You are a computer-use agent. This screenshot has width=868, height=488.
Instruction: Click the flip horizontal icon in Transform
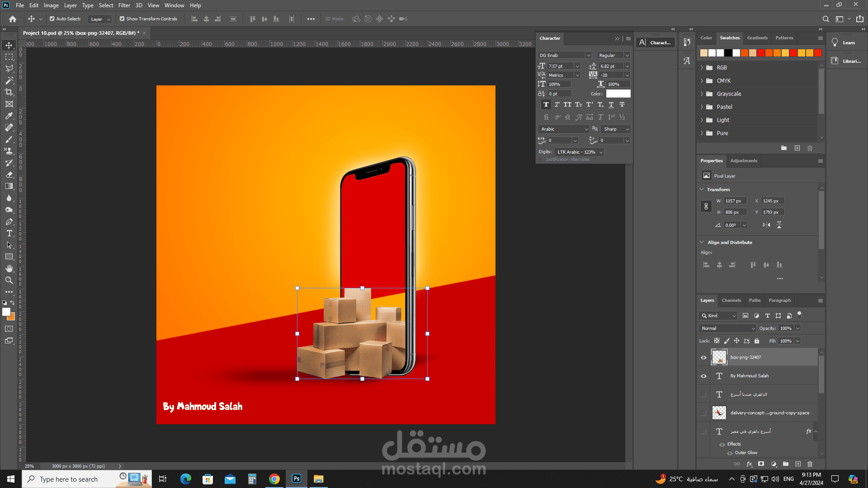(766, 225)
